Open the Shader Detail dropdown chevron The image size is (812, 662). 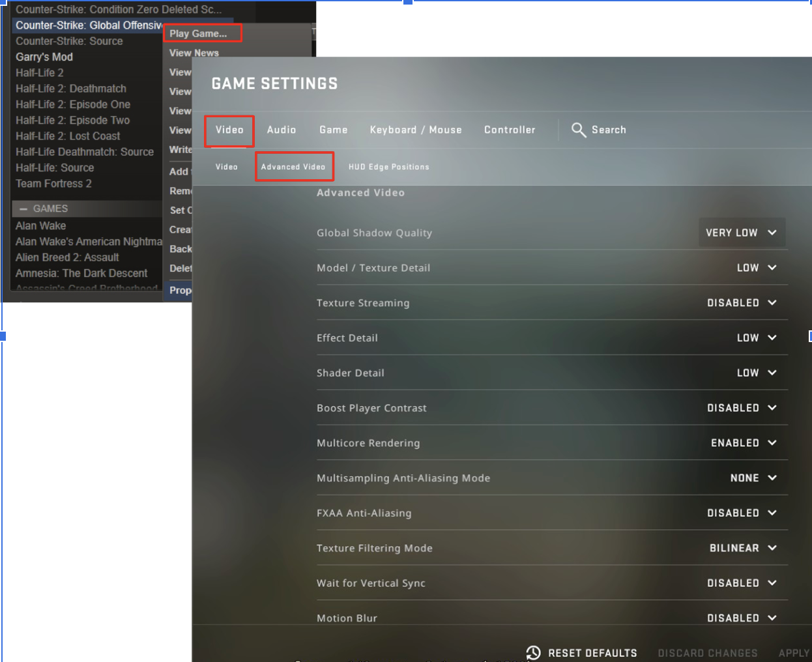click(x=772, y=373)
